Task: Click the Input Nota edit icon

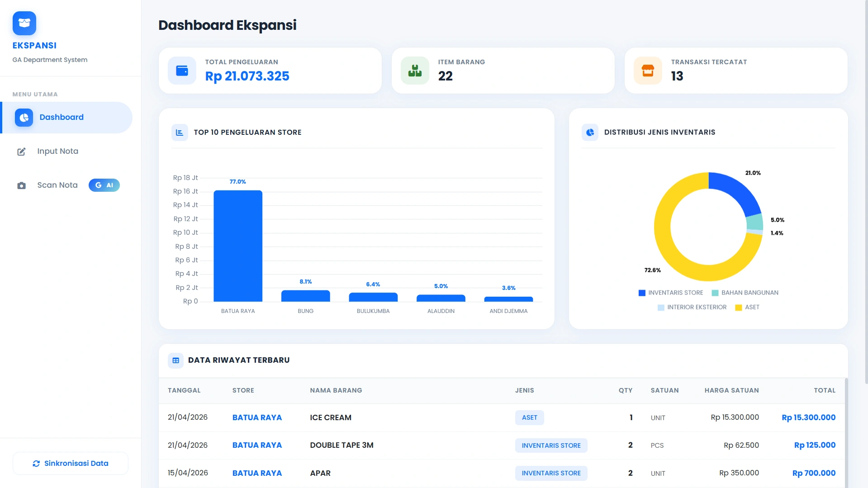Action: pyautogui.click(x=21, y=152)
